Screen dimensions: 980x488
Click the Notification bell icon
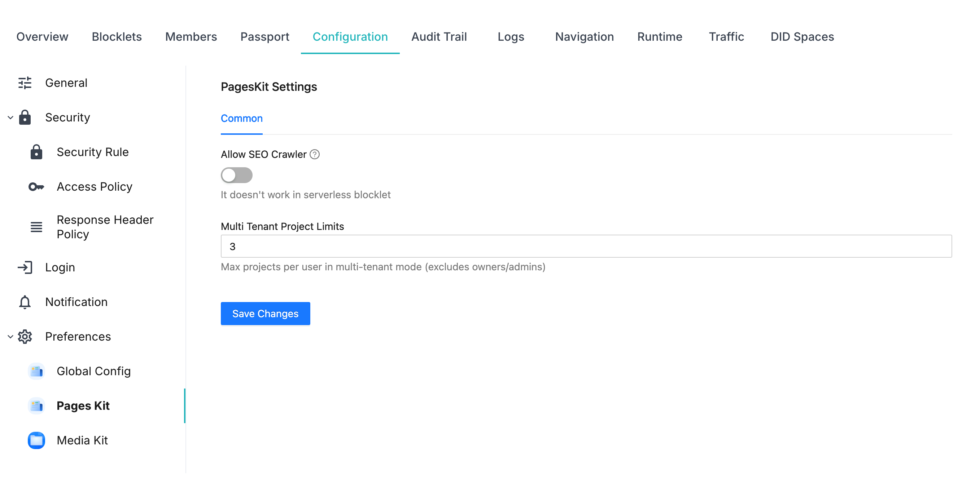click(x=25, y=302)
